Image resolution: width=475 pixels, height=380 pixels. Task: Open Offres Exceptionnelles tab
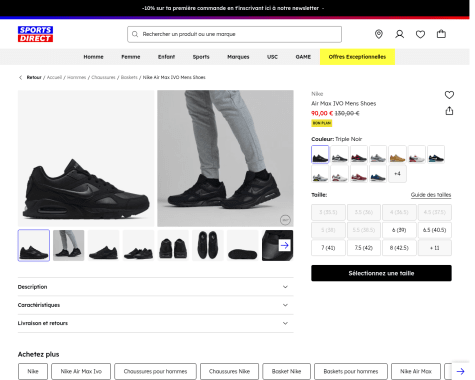pyautogui.click(x=357, y=57)
